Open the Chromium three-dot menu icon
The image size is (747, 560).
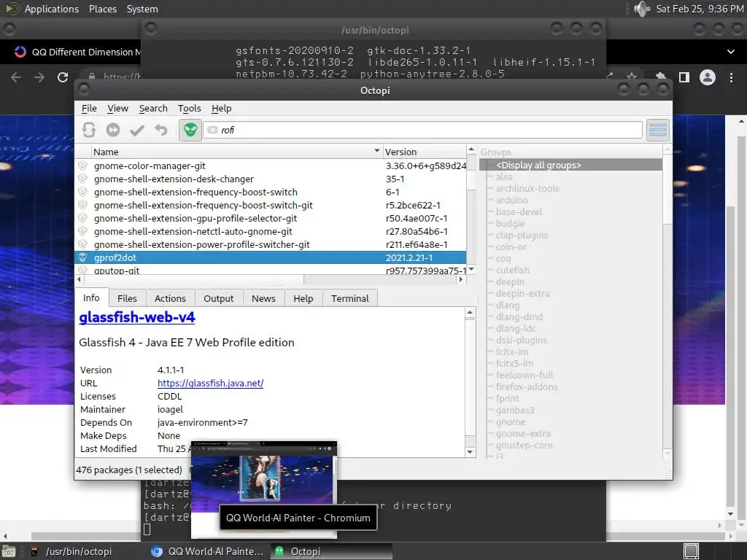(731, 77)
